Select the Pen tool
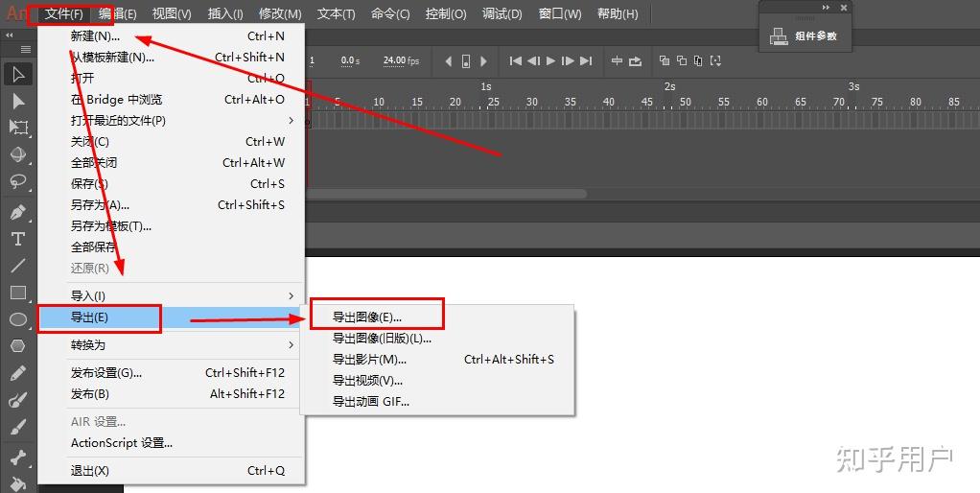Viewport: 980px width, 493px height. click(18, 212)
